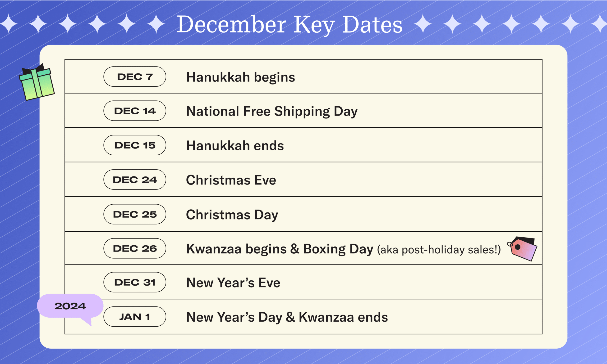The height and width of the screenshot is (364, 607).
Task: Click the DEC 24 date badge
Action: pos(135,180)
